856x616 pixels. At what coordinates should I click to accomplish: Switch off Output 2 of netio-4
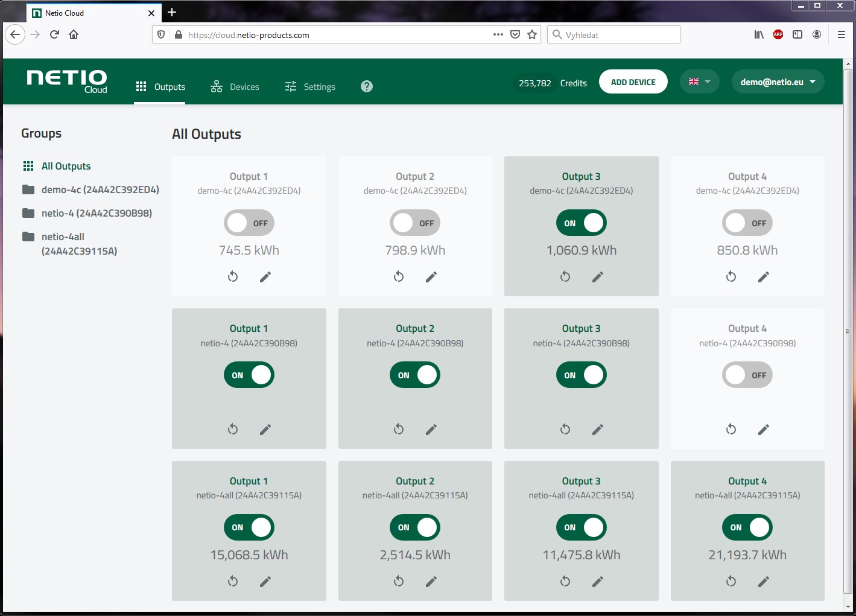click(415, 375)
